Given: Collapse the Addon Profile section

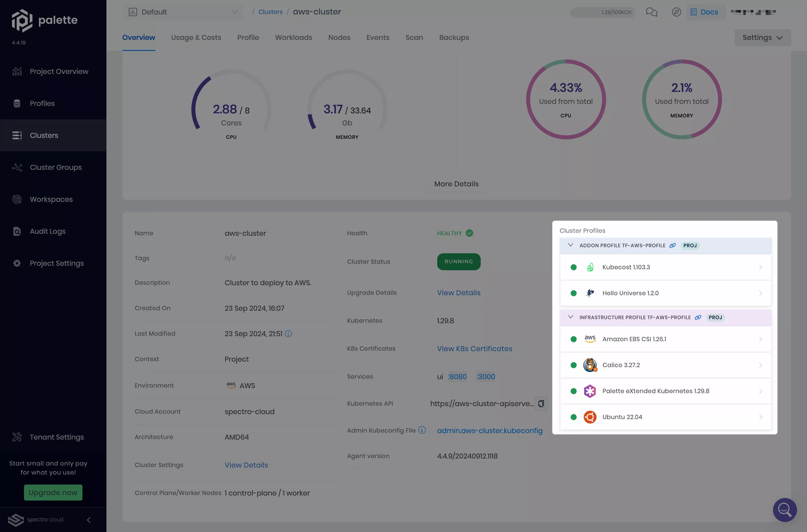Looking at the screenshot, I should [x=570, y=245].
